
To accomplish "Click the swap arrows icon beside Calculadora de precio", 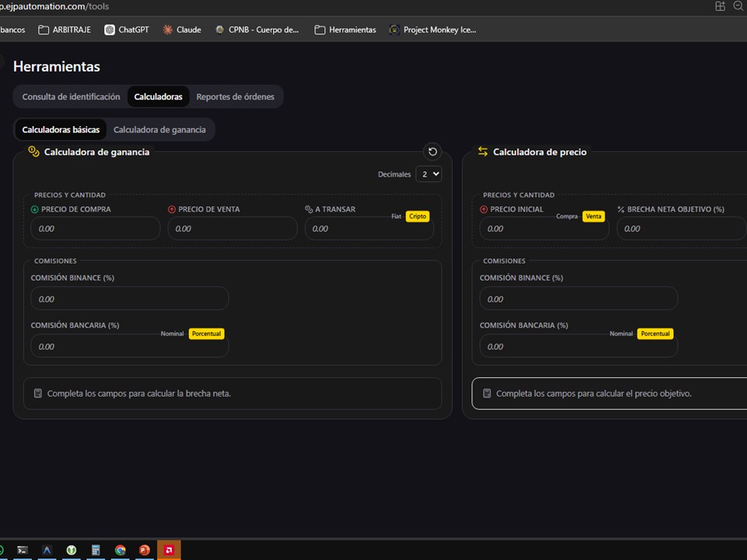I will click(482, 152).
